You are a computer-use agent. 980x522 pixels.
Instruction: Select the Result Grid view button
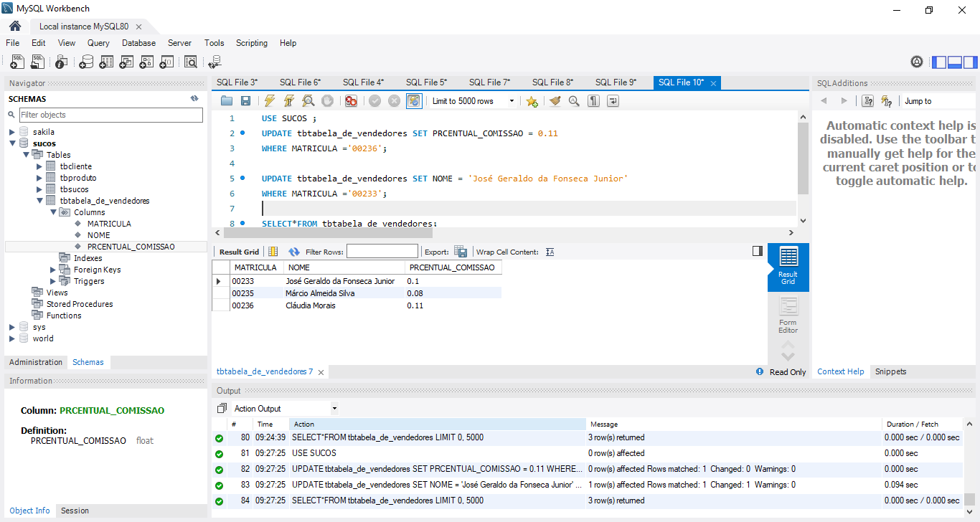(788, 267)
